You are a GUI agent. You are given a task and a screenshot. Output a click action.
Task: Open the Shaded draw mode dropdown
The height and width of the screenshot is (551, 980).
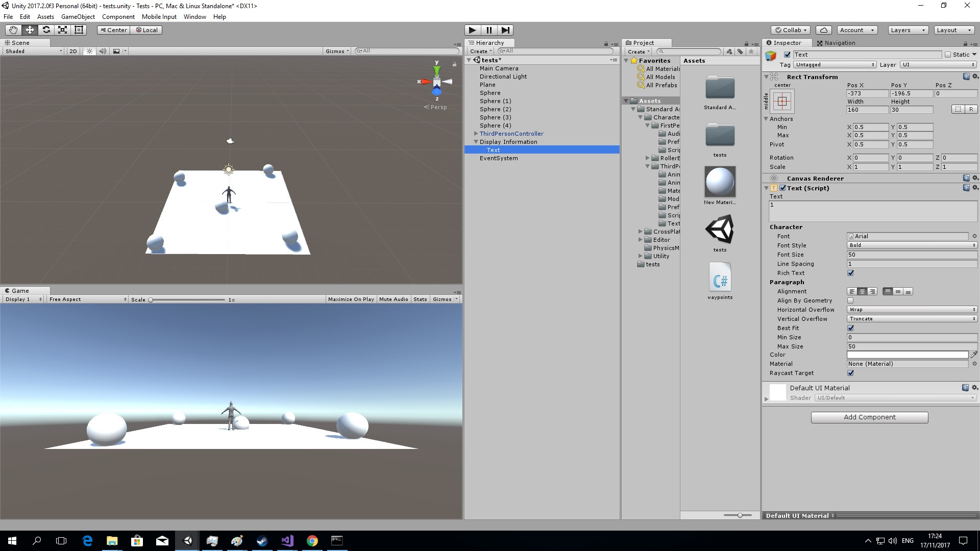click(x=33, y=51)
